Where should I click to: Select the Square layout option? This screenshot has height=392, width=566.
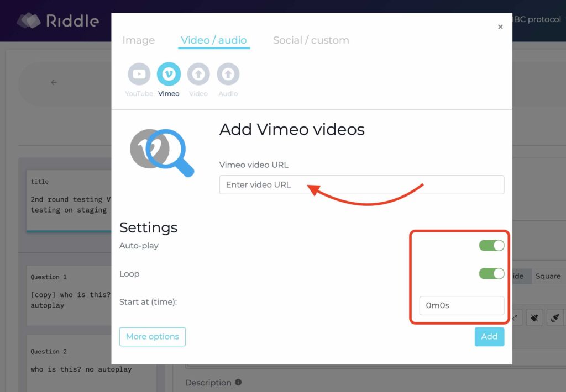point(548,276)
